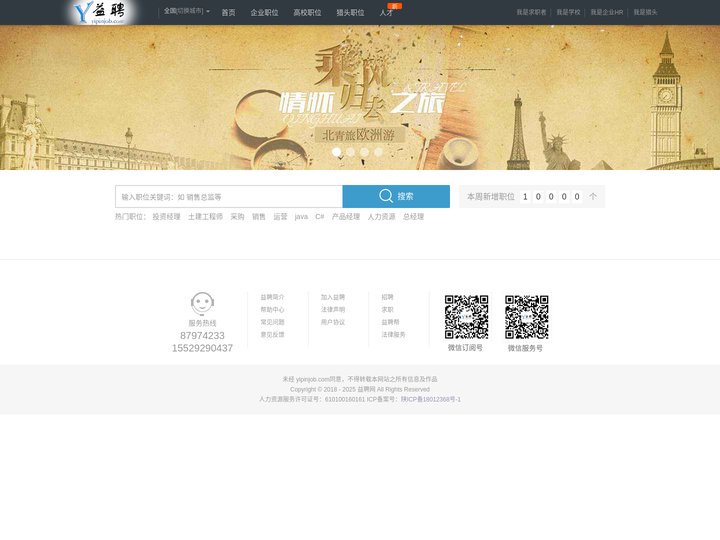Choose the hot job 人力资源

point(381,217)
